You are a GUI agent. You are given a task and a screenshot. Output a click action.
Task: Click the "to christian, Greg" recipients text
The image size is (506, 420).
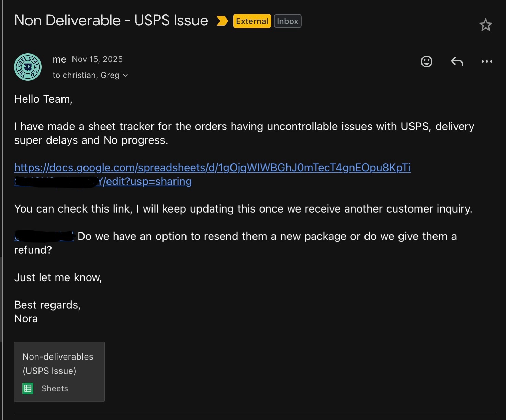[x=86, y=75]
